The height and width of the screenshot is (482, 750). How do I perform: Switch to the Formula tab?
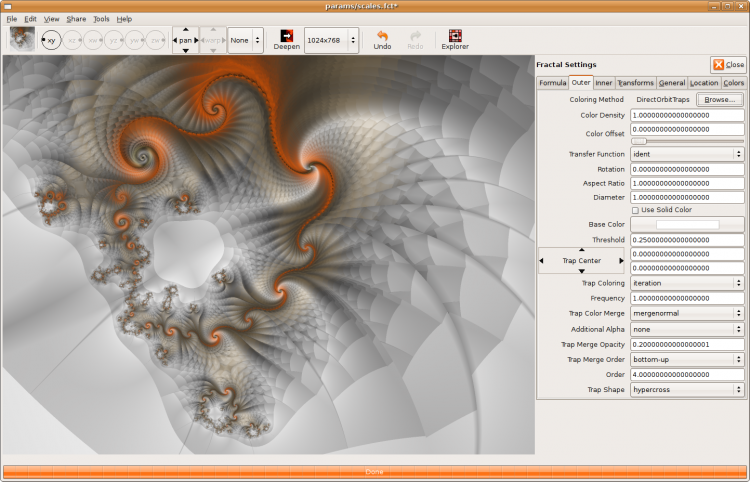coord(552,83)
